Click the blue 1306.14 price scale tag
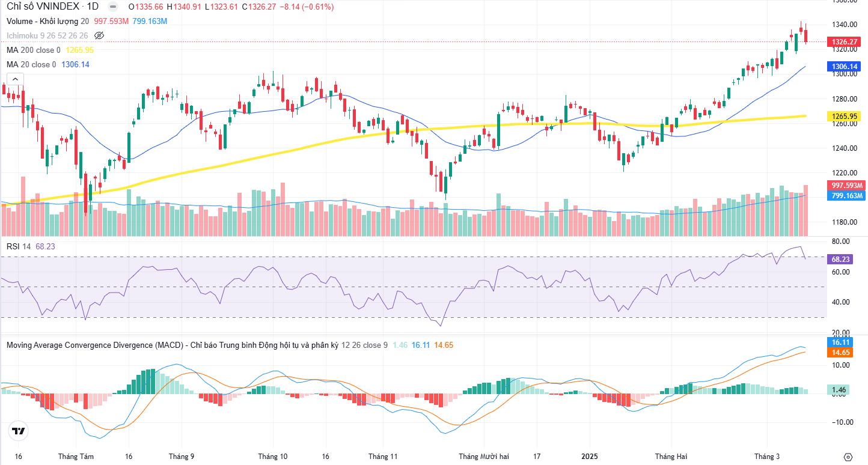 click(845, 66)
